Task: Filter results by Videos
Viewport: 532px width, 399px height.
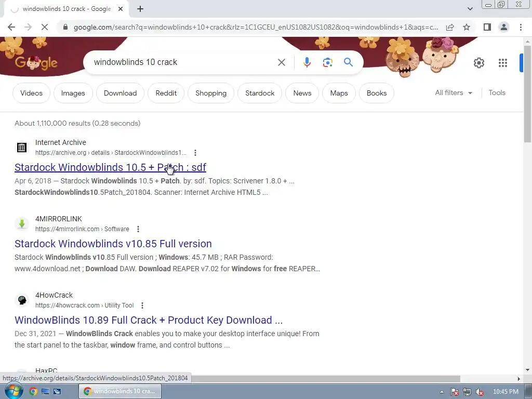Action: click(31, 93)
